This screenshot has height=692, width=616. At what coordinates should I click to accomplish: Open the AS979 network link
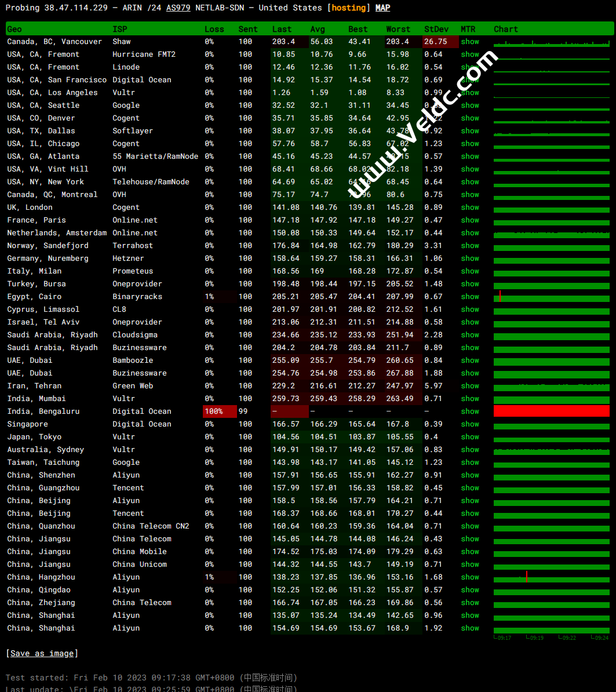[x=178, y=8]
